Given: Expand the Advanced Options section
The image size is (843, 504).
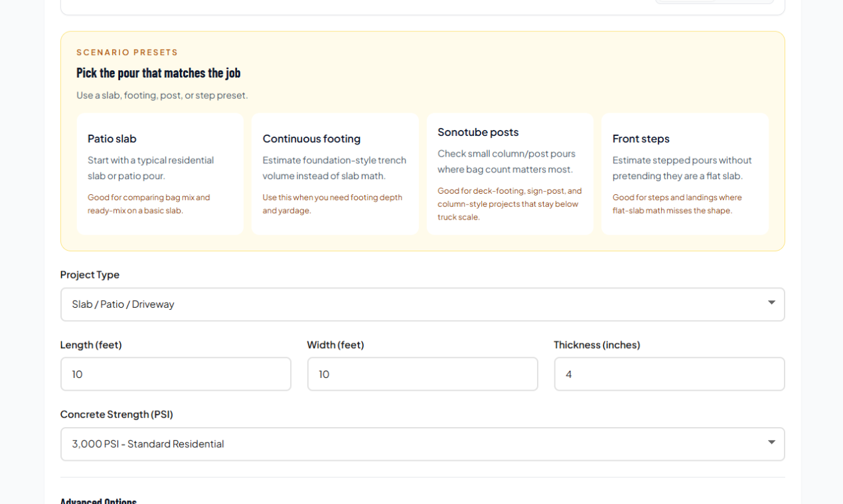Looking at the screenshot, I should (98, 501).
